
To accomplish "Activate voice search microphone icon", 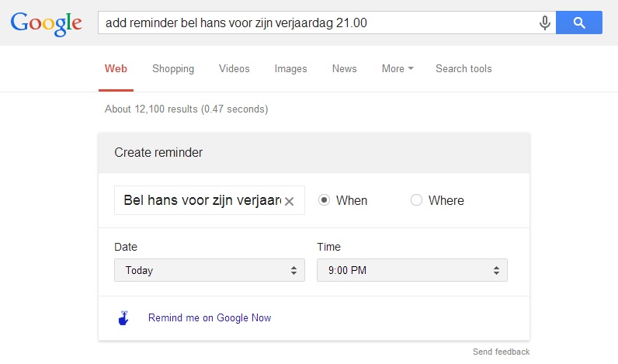I will (545, 23).
